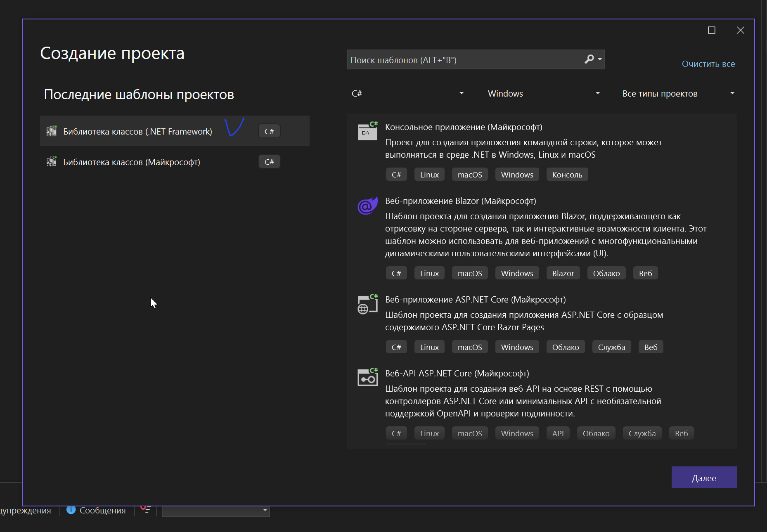Screen dimensions: 767x532
Task: Click the icon beside "Библиотека классов (Майкрософт)"
Action: coord(52,162)
